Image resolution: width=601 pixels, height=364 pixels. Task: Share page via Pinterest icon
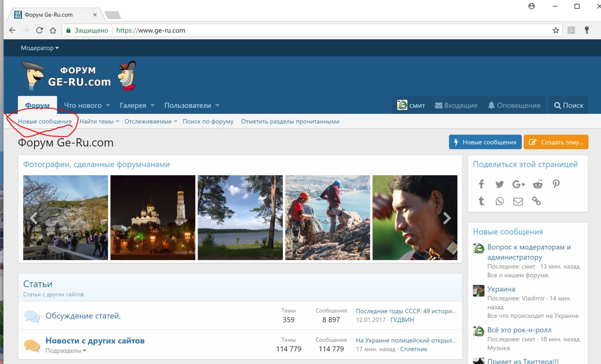pyautogui.click(x=556, y=184)
